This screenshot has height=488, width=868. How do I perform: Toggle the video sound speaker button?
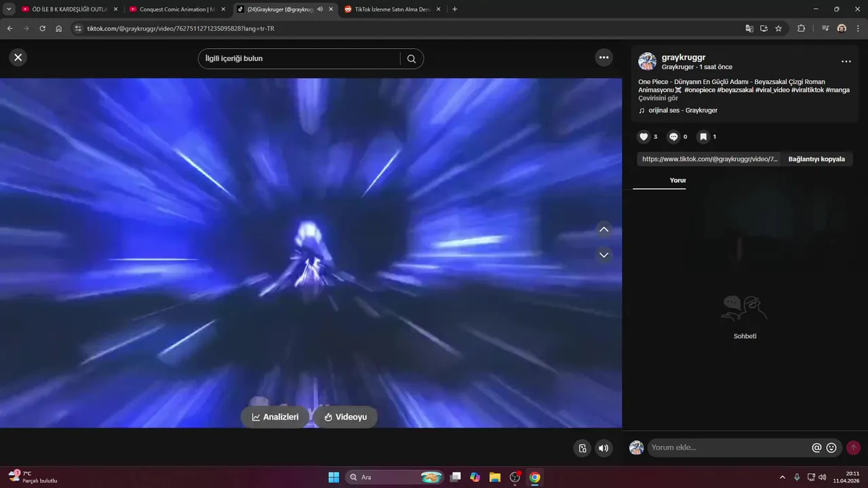pyautogui.click(x=604, y=448)
